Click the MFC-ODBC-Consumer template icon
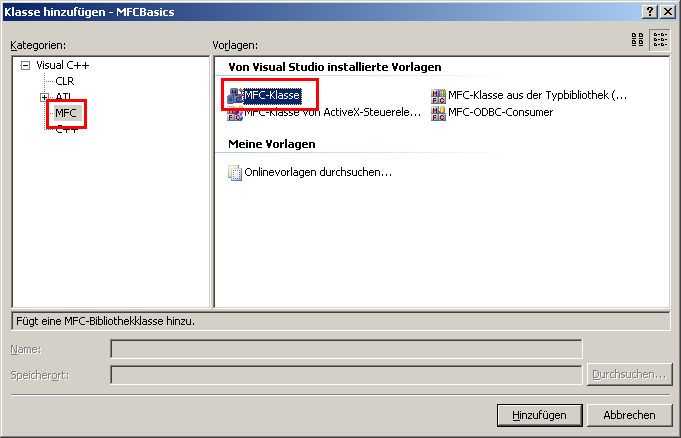681x438 pixels. click(438, 113)
